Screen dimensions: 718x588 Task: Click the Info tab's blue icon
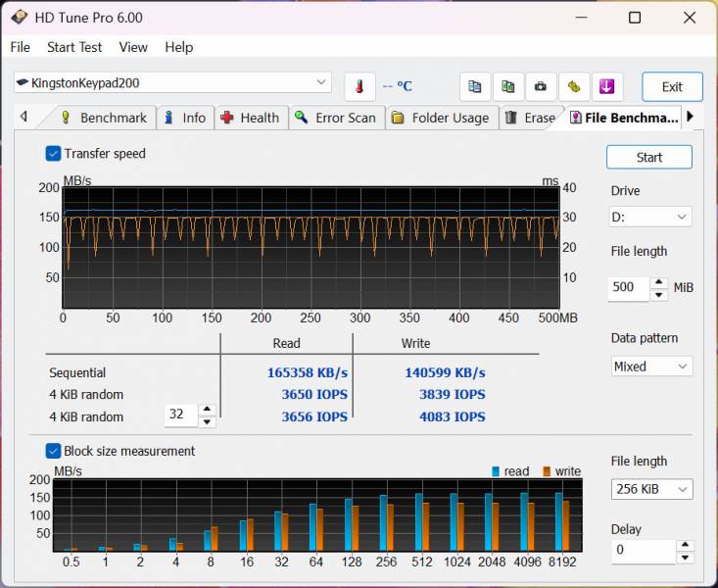tap(168, 118)
